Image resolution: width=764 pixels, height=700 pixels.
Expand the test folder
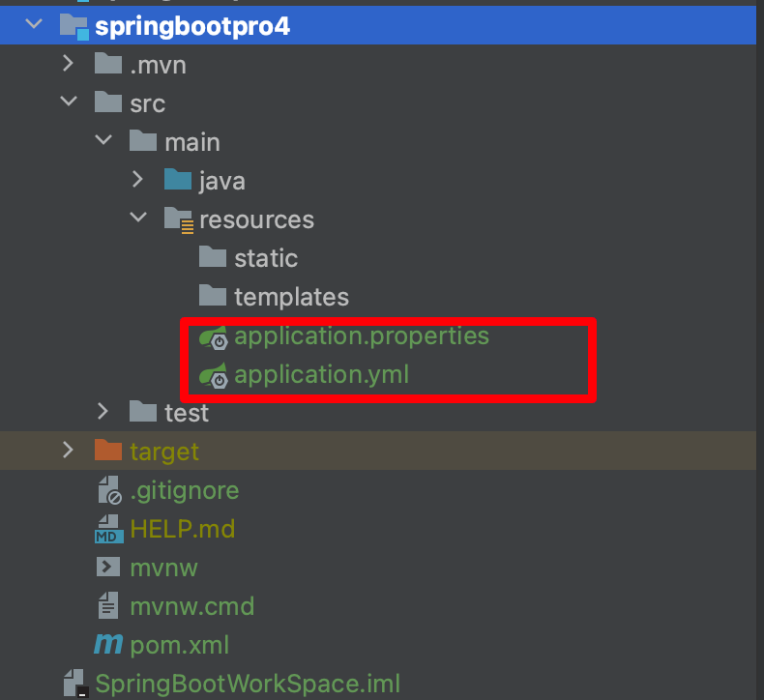103,411
